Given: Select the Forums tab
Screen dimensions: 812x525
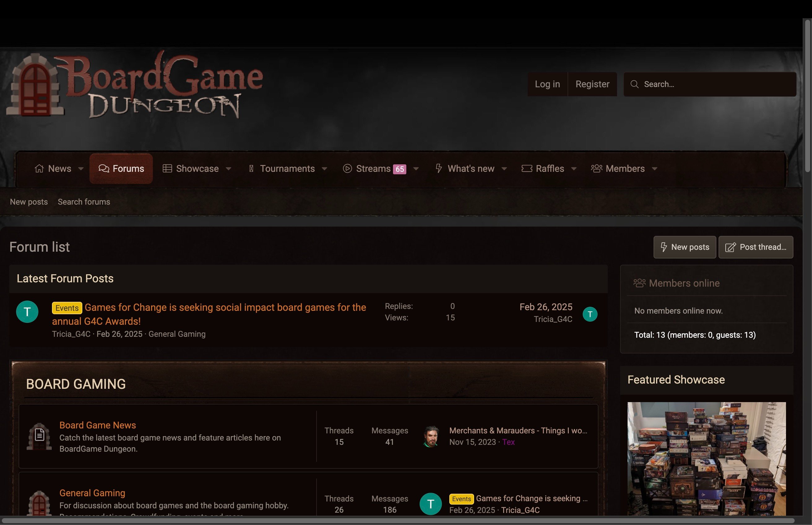Looking at the screenshot, I should click(121, 168).
